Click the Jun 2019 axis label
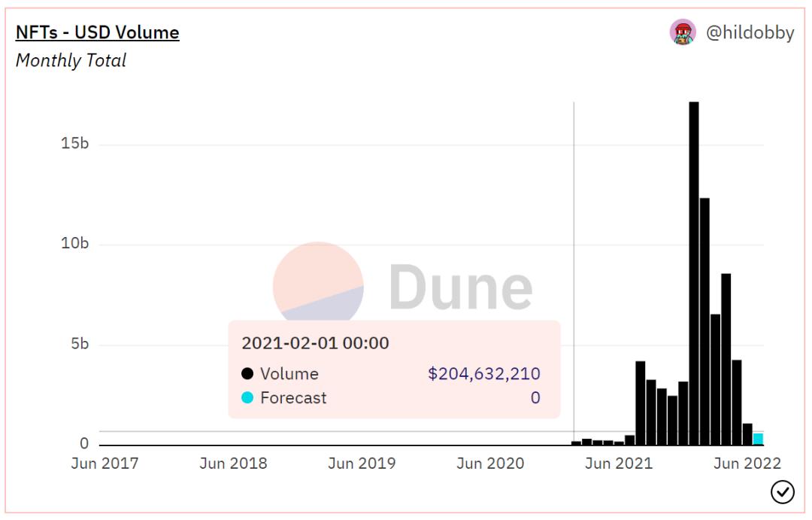 click(x=362, y=464)
